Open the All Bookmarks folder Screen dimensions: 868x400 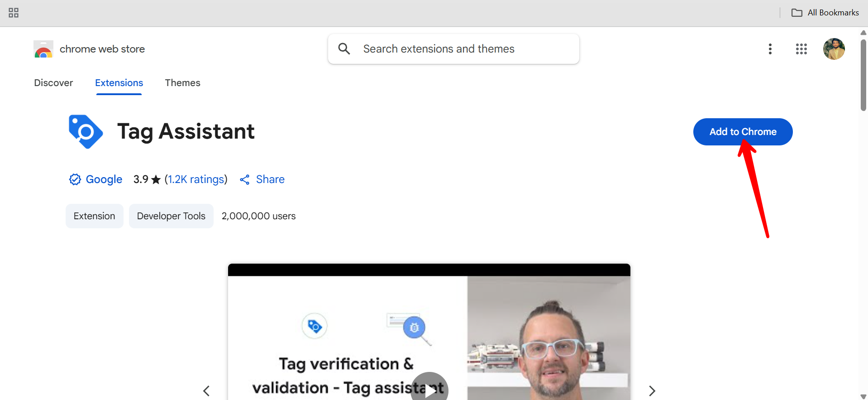[825, 13]
